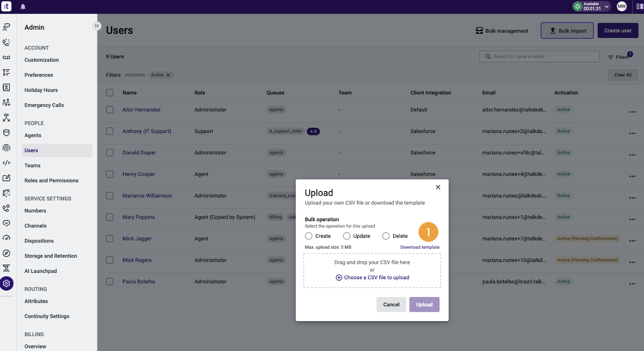This screenshot has width=644, height=351.
Task: Open row actions for Marianne Williamson
Action: (x=632, y=197)
